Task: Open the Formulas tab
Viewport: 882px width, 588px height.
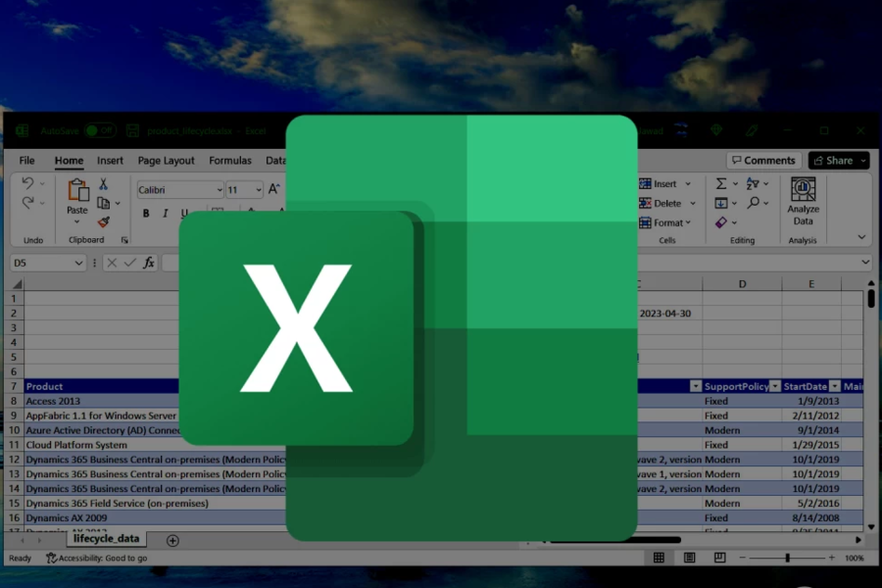Action: click(230, 161)
